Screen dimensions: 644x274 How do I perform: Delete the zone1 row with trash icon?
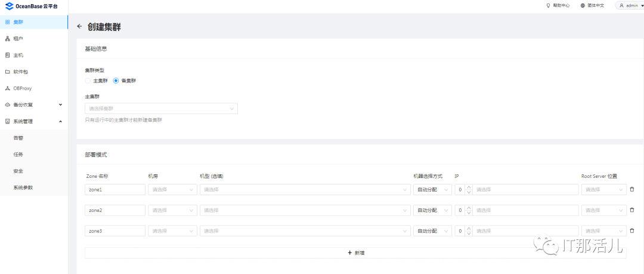click(632, 190)
